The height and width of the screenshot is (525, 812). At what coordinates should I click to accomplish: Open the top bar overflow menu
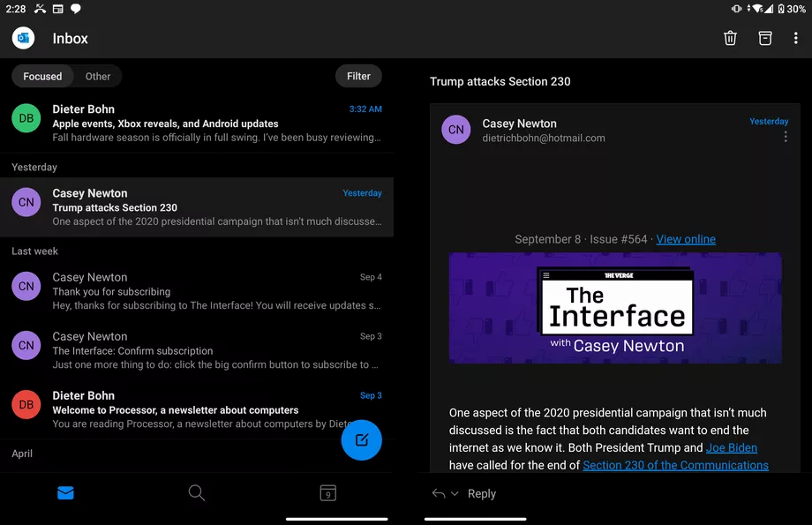coord(795,38)
